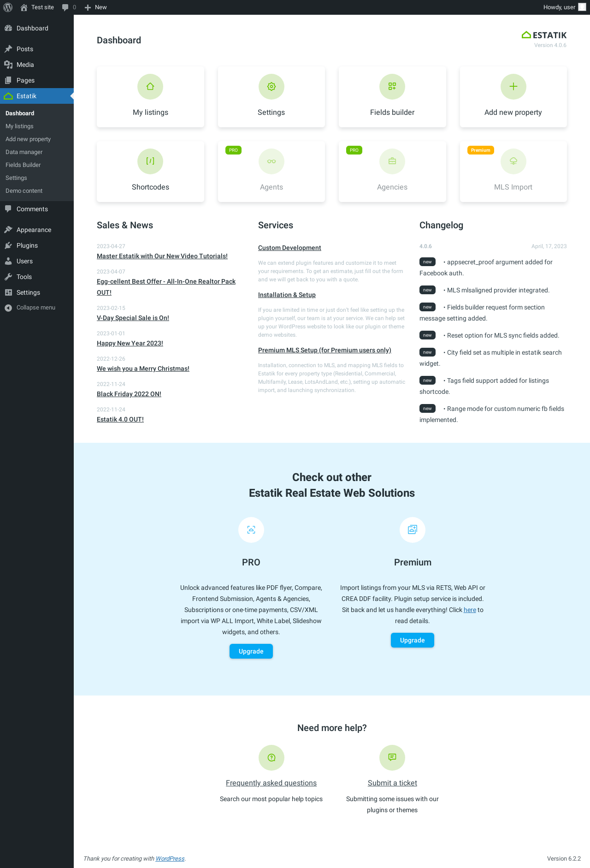
Task: Click the Agents glasses icon
Action: point(271,161)
